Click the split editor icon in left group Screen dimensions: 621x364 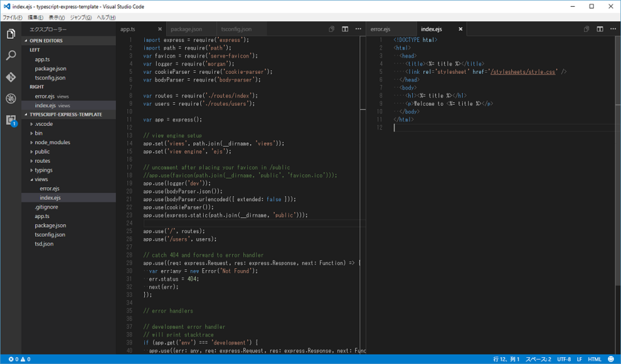click(x=345, y=29)
